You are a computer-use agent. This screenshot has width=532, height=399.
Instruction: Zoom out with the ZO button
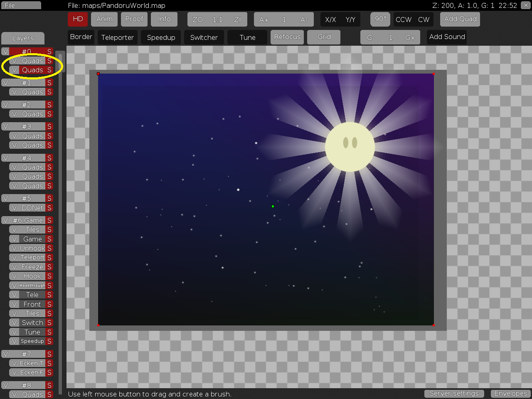coord(197,20)
